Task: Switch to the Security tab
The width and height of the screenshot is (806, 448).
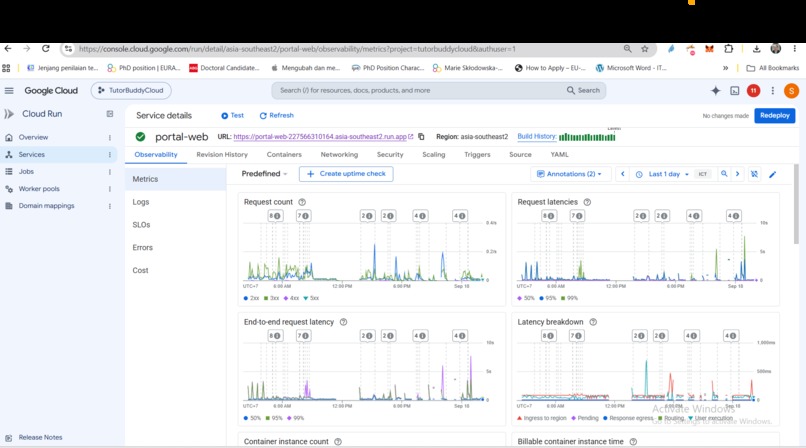Action: click(390, 155)
